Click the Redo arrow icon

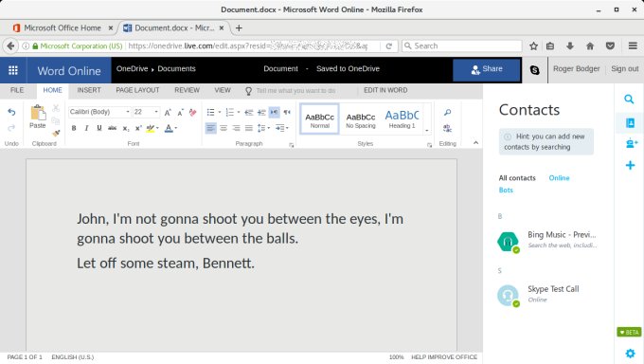point(11,128)
